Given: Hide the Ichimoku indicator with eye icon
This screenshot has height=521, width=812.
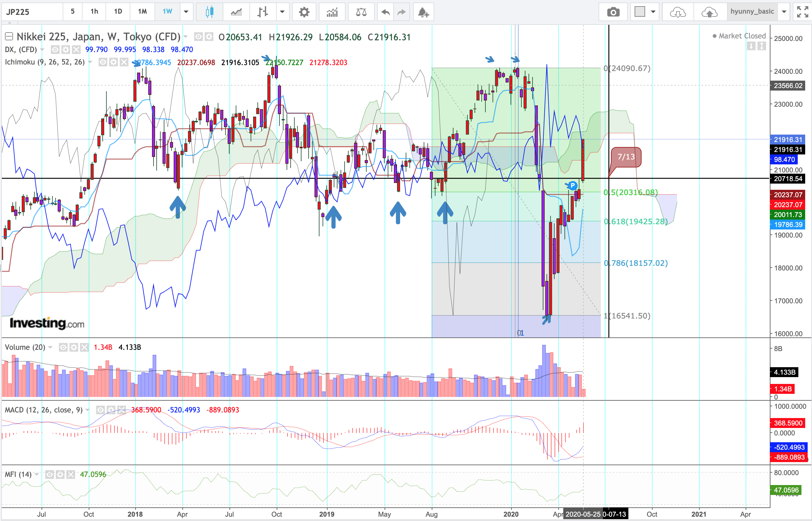Looking at the screenshot, I should [103, 62].
